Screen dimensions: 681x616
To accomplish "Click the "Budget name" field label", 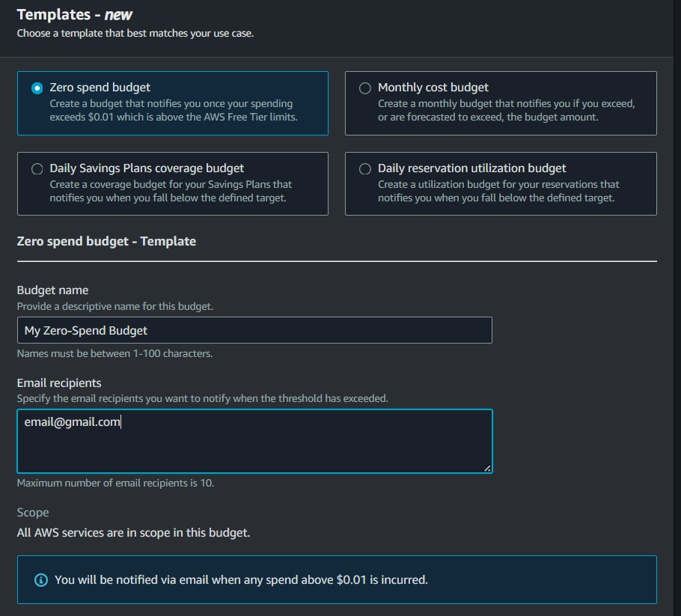I will point(52,290).
